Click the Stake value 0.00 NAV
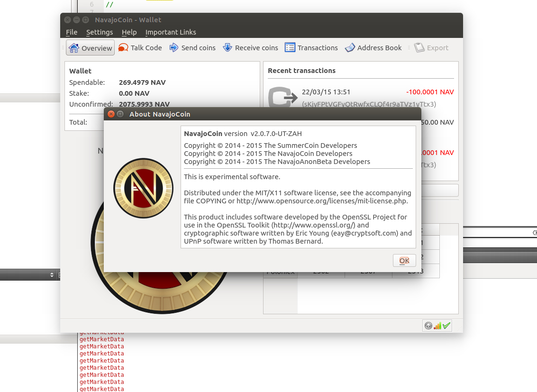 tap(134, 93)
